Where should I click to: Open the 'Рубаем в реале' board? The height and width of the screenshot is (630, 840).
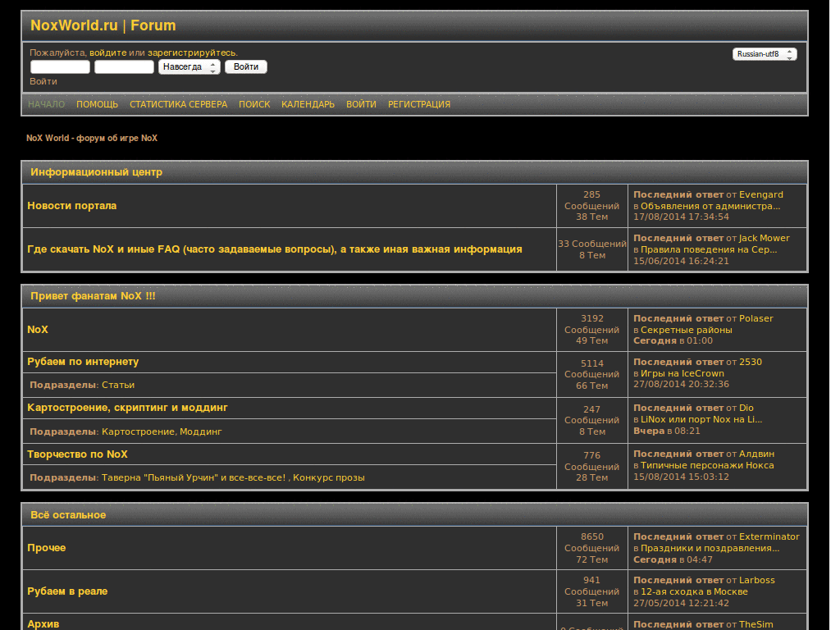(x=67, y=591)
